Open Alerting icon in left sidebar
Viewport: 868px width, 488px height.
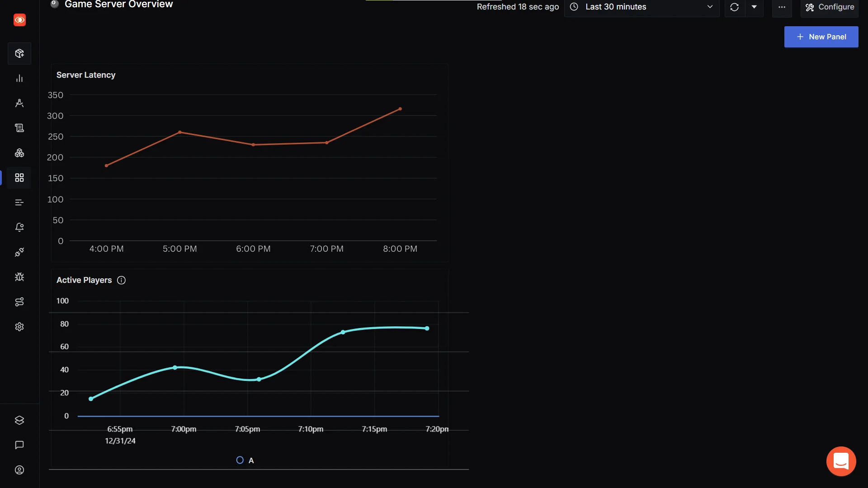coord(19,227)
